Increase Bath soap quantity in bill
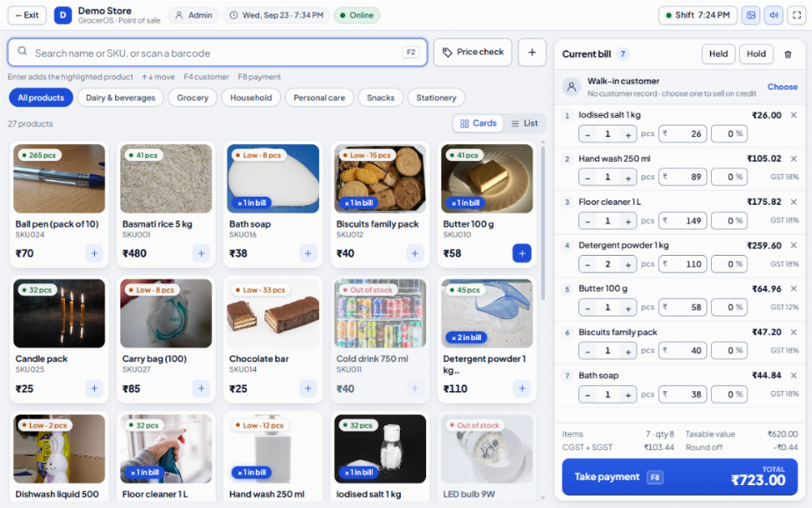 [x=628, y=396]
